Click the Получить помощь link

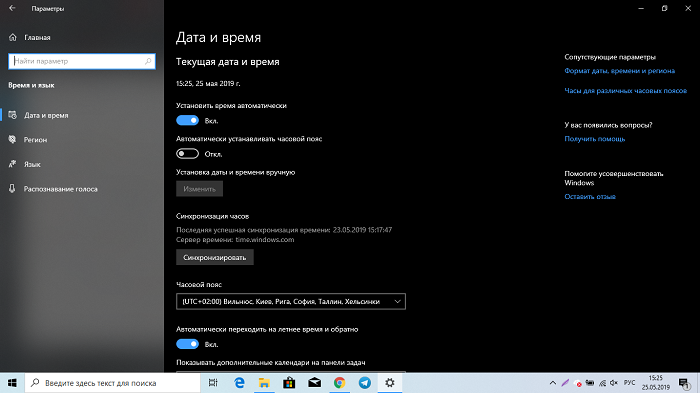595,139
